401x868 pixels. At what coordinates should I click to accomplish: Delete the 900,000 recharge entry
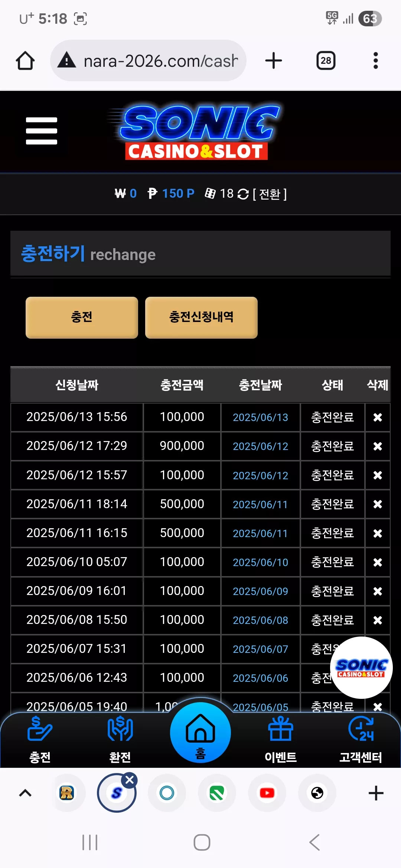coord(378,446)
